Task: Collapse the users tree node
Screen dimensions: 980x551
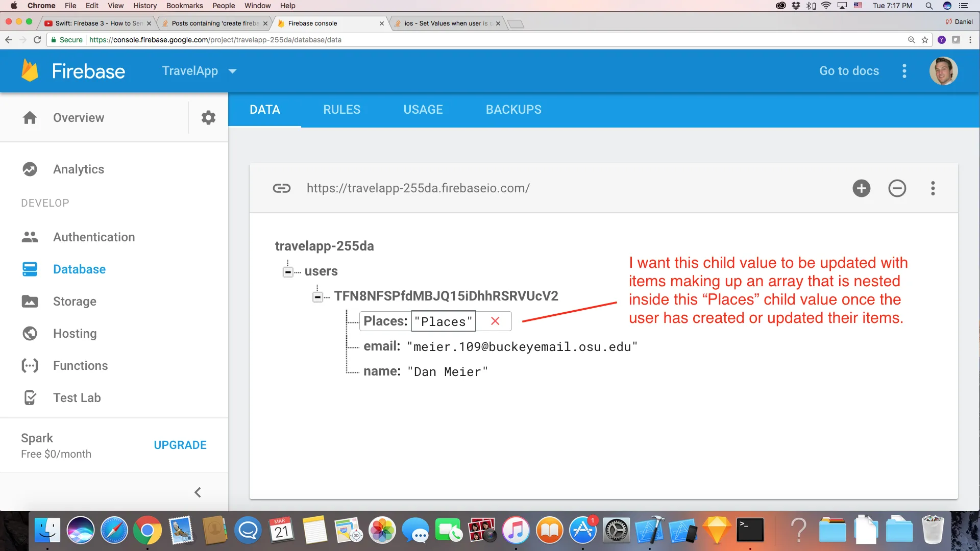Action: [288, 272]
